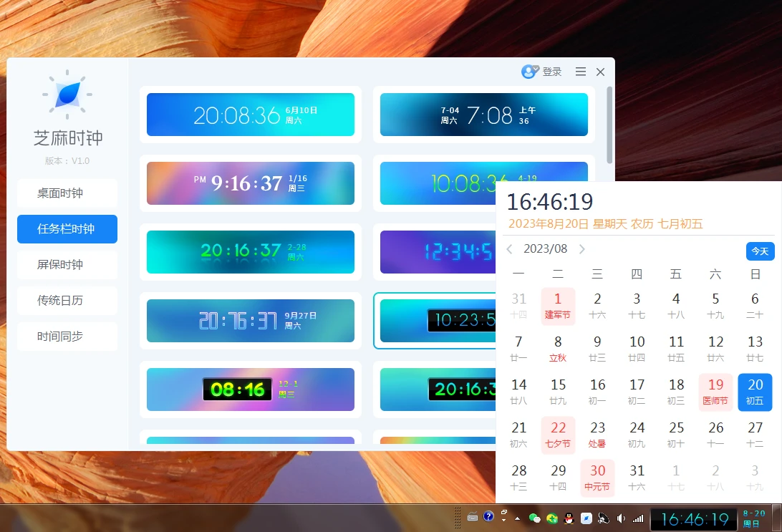Click the blue help question mark icon
The width and height of the screenshot is (782, 532).
point(488,516)
